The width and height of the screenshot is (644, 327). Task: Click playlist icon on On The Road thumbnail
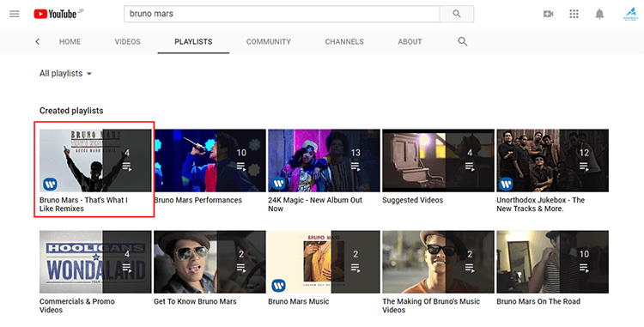point(584,268)
